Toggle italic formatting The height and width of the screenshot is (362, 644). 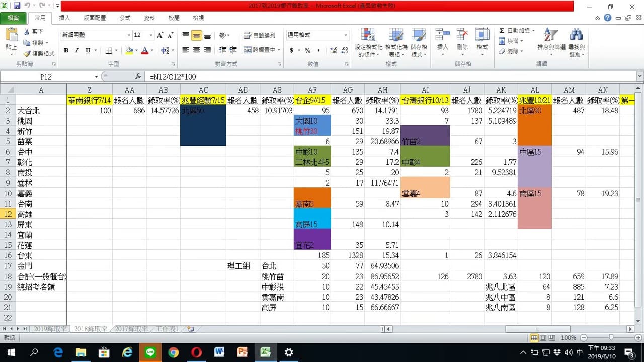(x=77, y=50)
